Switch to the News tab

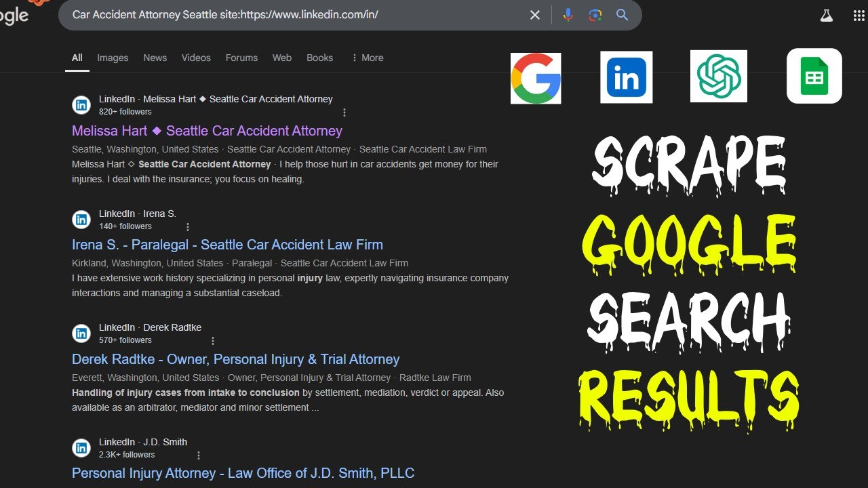point(155,58)
